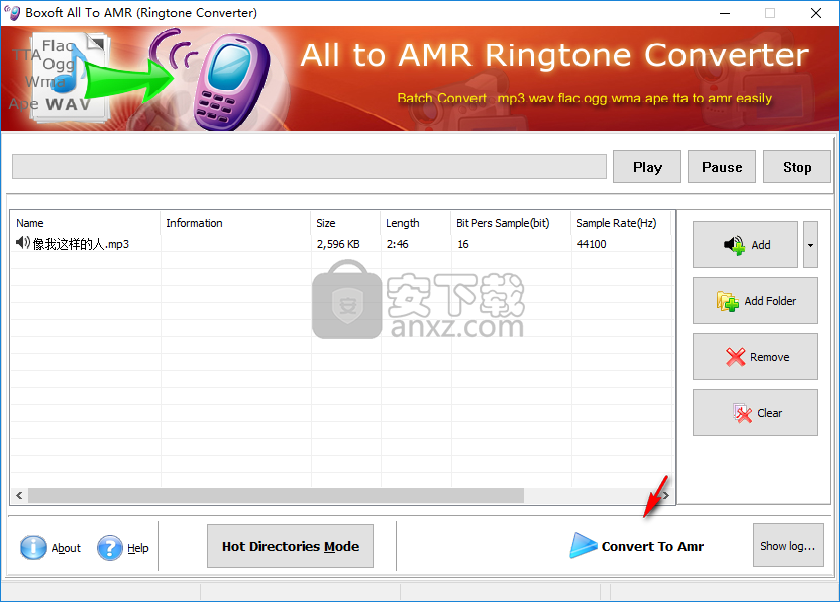Add an audio file with Add button

[x=745, y=245]
